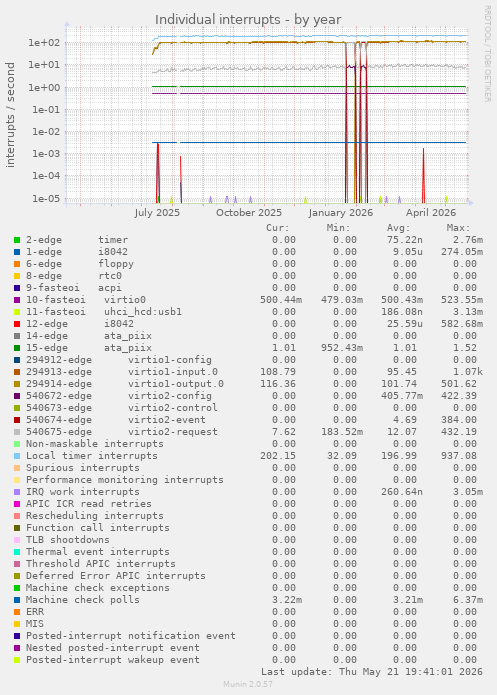Click the Max: column header
The height and width of the screenshot is (695, 497).
[458, 228]
